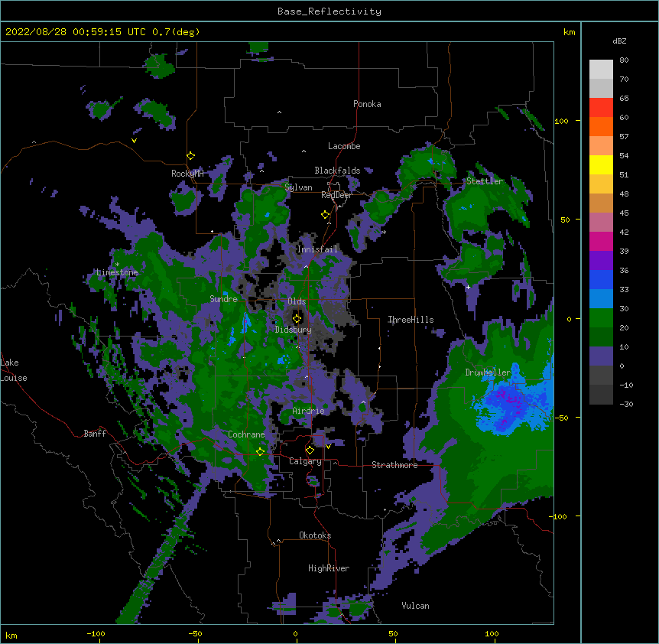Viewport: 659px width, 644px height.
Task: Click the 50 tick on the right axis
Action: click(x=565, y=220)
